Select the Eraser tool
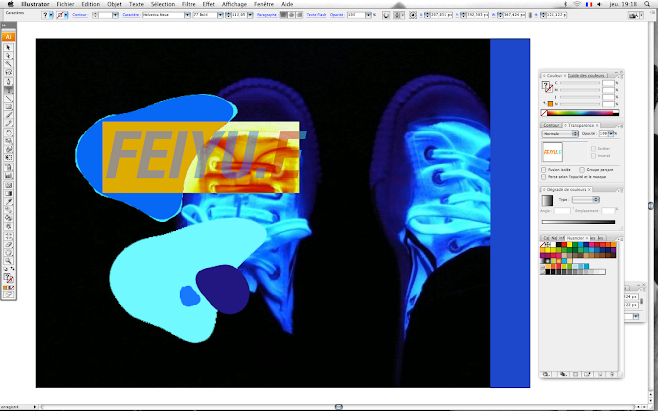The height and width of the screenshot is (411, 658). 8,244
